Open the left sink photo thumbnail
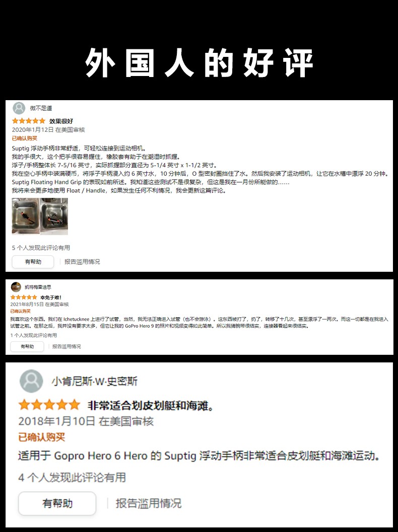 26,216
